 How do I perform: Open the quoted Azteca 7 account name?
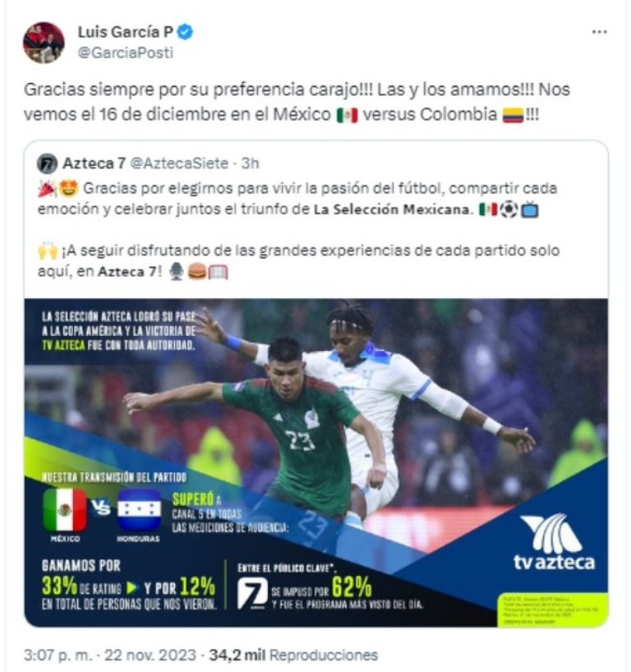pyautogui.click(x=94, y=163)
